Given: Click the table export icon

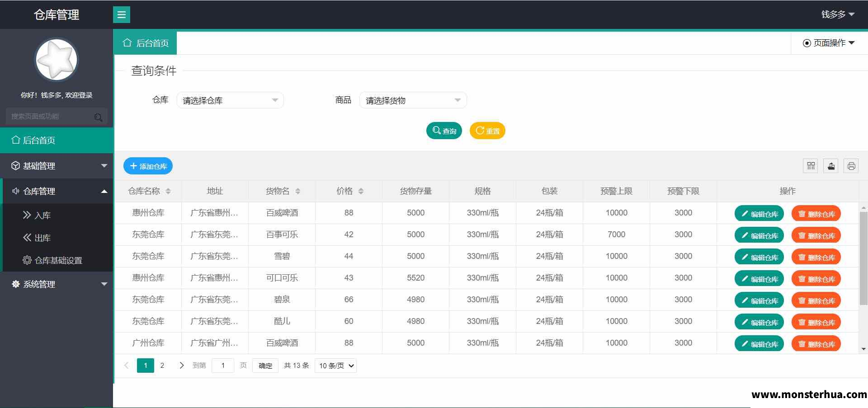Looking at the screenshot, I should (x=831, y=166).
